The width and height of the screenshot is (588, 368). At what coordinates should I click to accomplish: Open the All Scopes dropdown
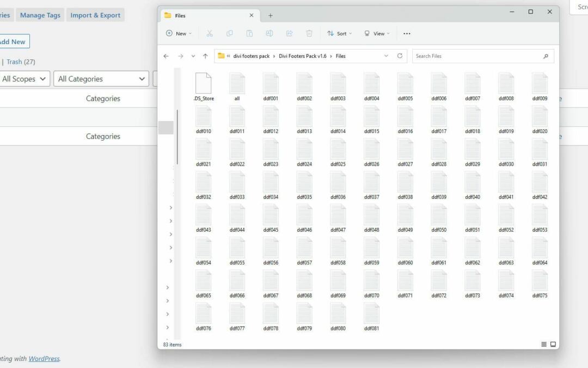point(24,79)
